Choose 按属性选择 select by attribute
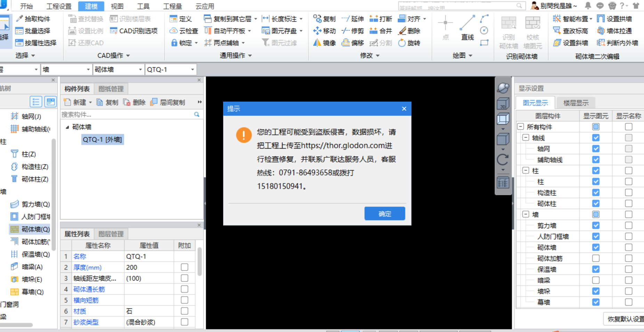This screenshot has width=644, height=332. coord(36,43)
